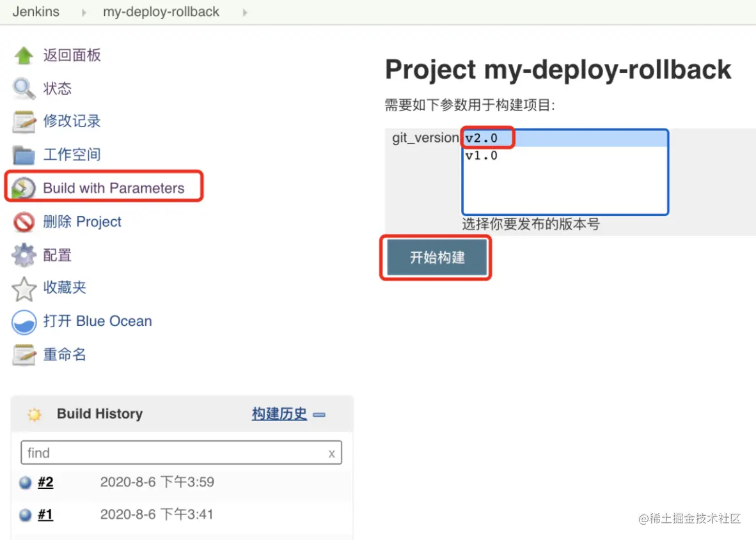The image size is (756, 540).
Task: Click the Project my-deploy-rollback title
Action: coord(558,70)
